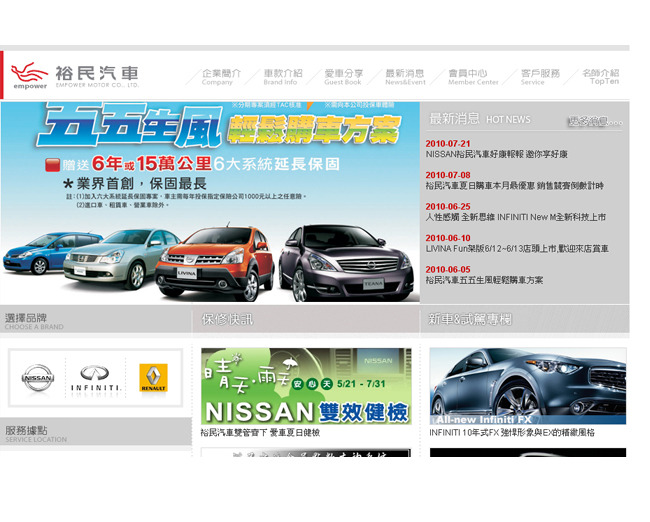Click the 五五生風 car promotion banner
The height and width of the screenshot is (522, 650).
210,202
